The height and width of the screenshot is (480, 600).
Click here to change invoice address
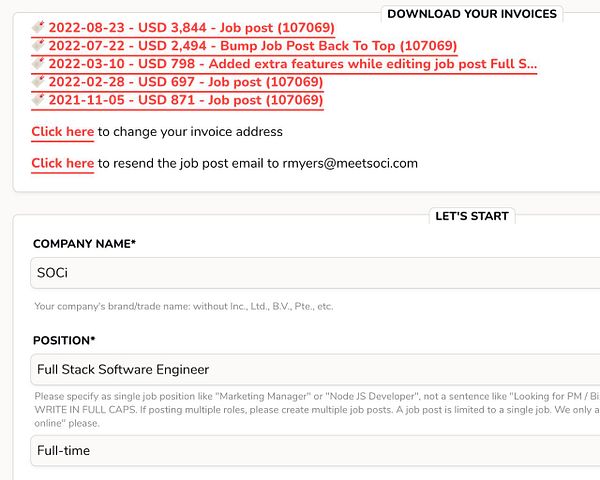[63, 132]
